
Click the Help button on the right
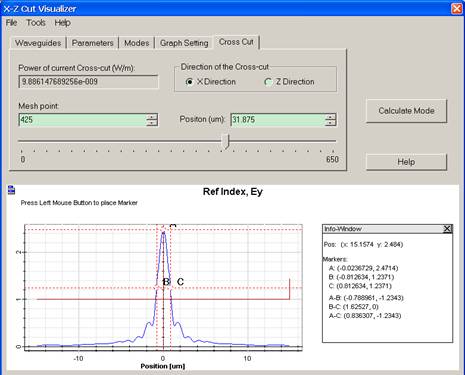click(406, 162)
